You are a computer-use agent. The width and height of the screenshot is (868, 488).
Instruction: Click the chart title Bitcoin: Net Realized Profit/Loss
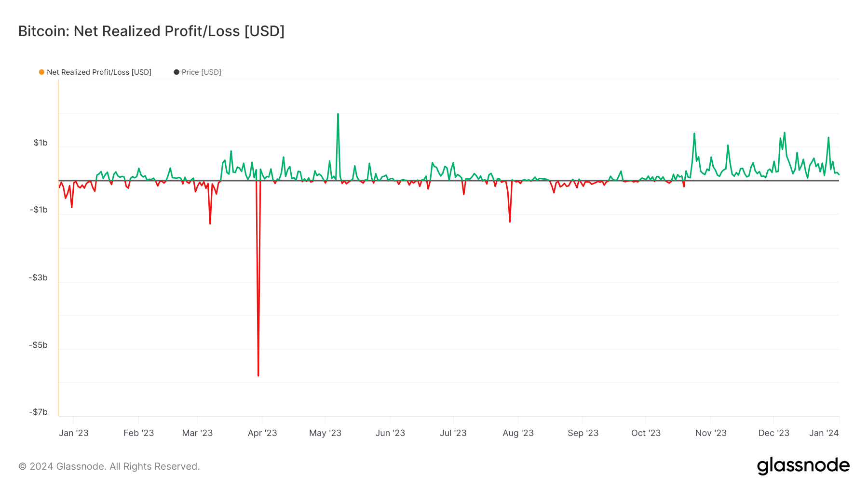(151, 31)
